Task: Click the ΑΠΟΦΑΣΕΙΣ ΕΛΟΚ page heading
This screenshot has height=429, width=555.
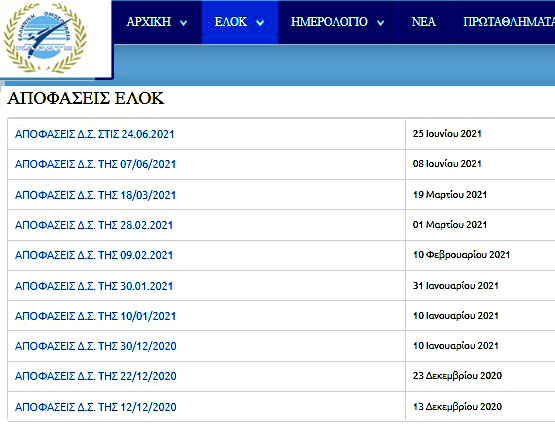Action: tap(86, 98)
